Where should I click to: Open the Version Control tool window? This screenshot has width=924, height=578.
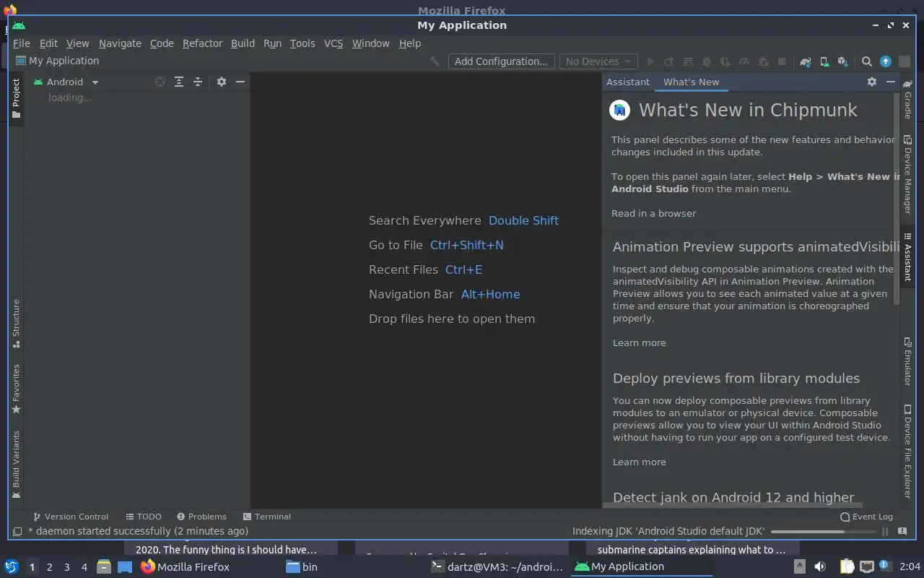coord(71,517)
